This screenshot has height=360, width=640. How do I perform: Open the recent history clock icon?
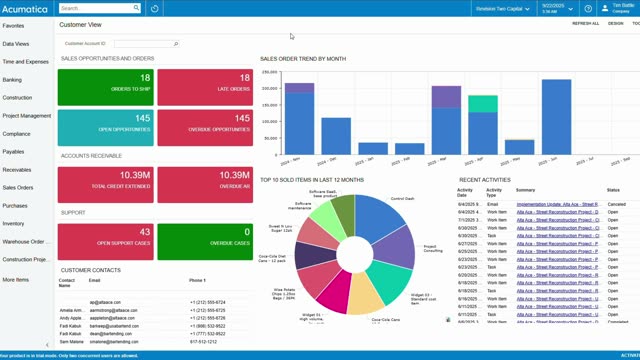pos(155,8)
